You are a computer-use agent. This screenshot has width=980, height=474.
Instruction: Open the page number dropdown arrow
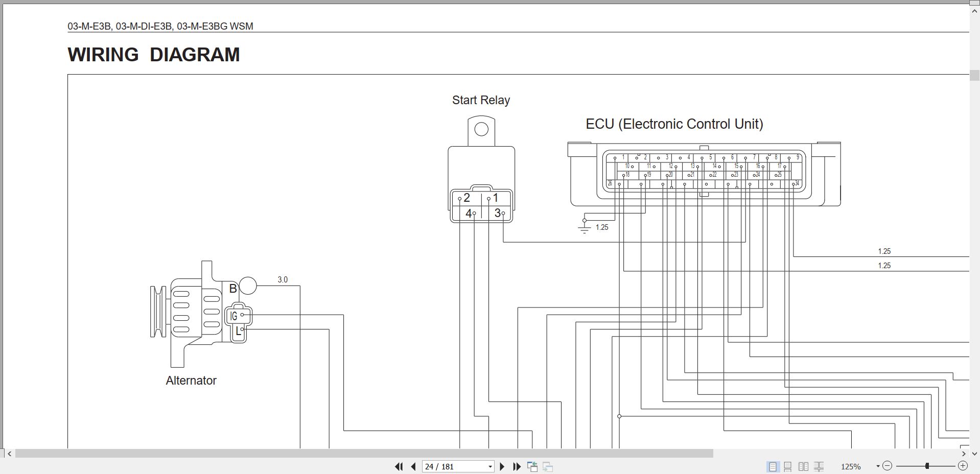click(x=490, y=466)
